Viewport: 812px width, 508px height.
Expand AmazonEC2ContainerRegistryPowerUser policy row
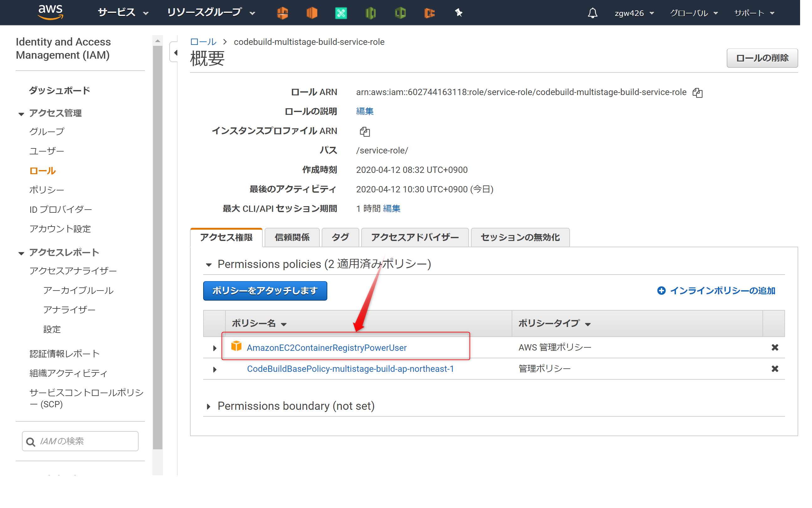[x=214, y=348]
